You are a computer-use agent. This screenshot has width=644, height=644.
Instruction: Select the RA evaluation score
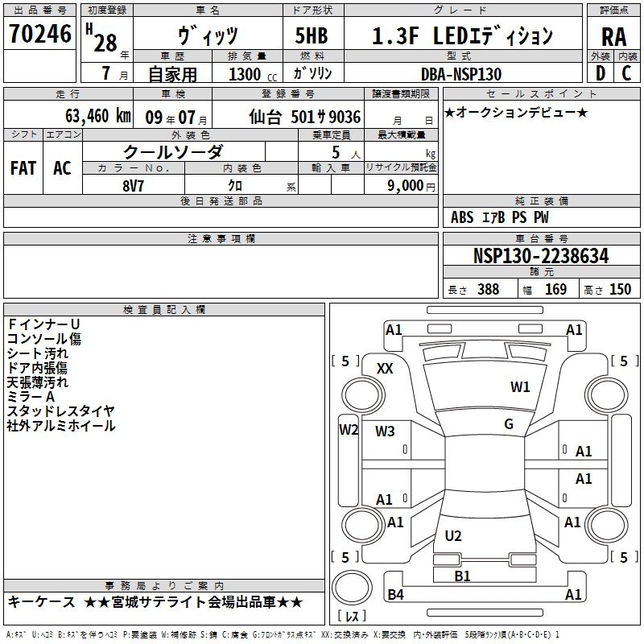point(613,35)
